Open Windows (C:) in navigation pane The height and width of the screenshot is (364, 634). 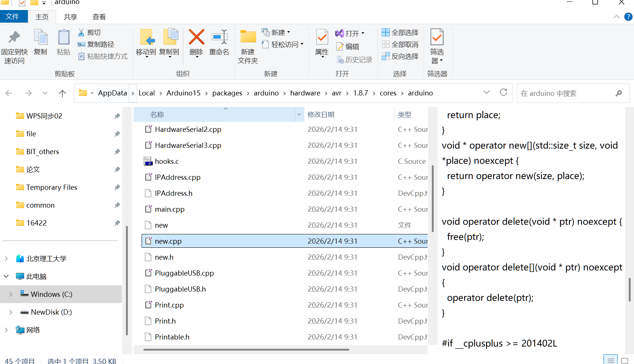pyautogui.click(x=61, y=294)
